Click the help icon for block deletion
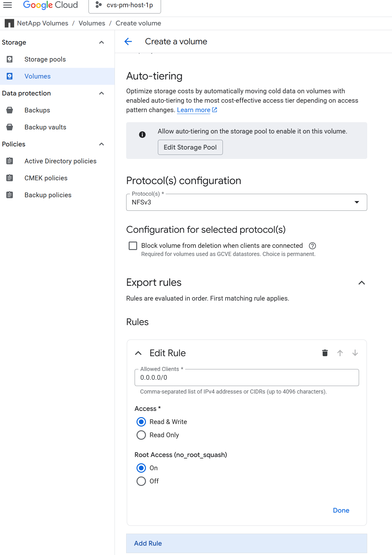This screenshot has width=392, height=555. click(312, 246)
